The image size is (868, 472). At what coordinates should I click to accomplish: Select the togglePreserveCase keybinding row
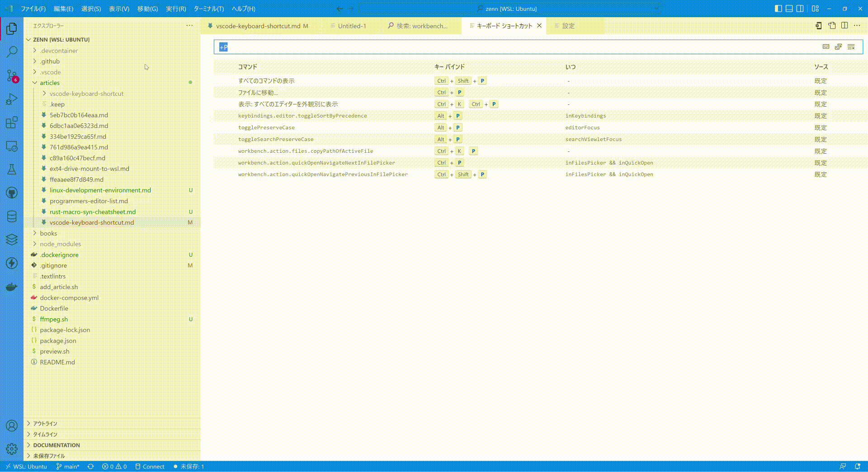tap(538, 127)
